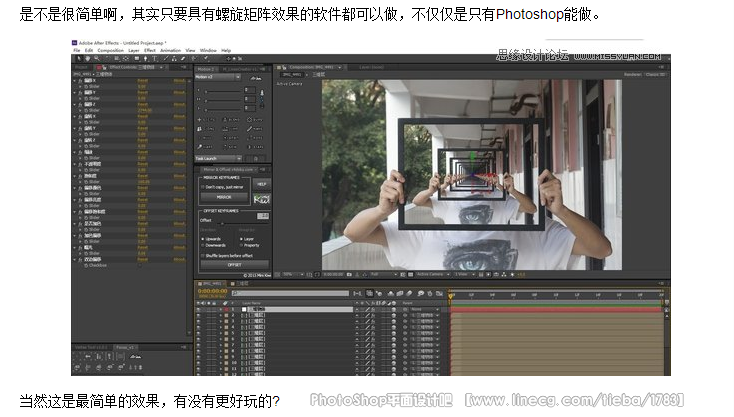Open the File menu
Screen dimensions: 734x417
click(x=77, y=50)
